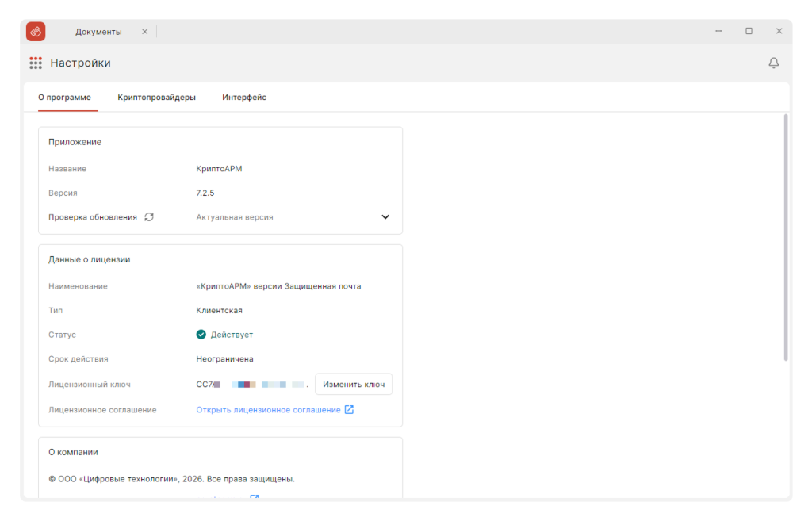Click the КриптоАРМ name value

pyautogui.click(x=219, y=169)
